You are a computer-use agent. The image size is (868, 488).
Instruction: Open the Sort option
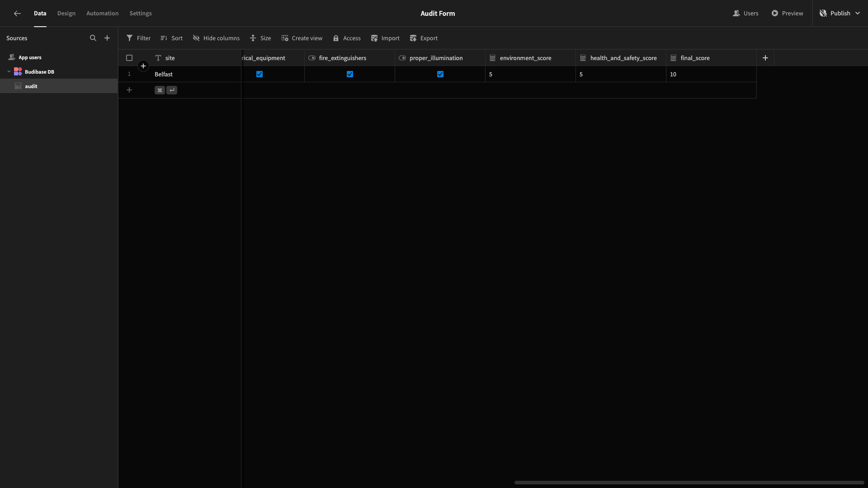[x=171, y=38]
